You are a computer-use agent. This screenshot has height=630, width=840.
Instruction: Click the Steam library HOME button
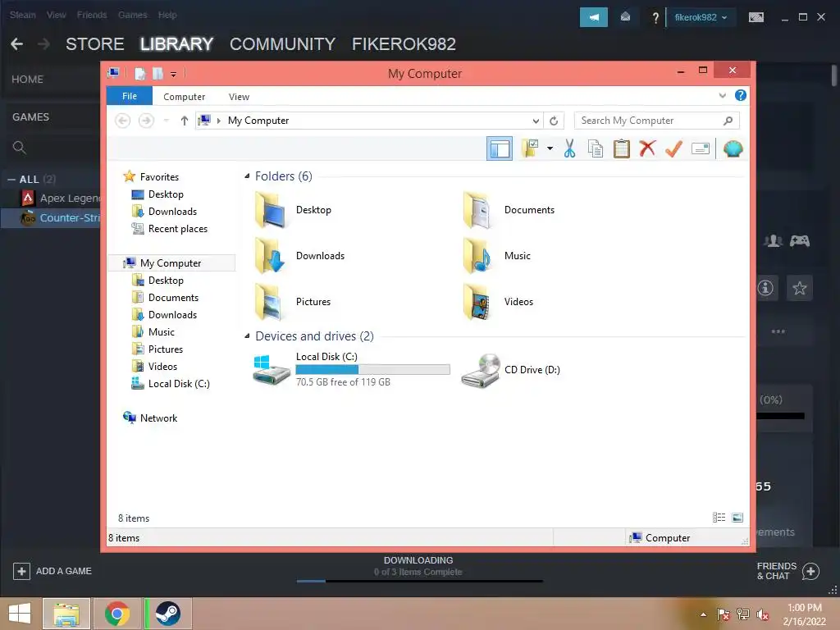click(x=27, y=80)
